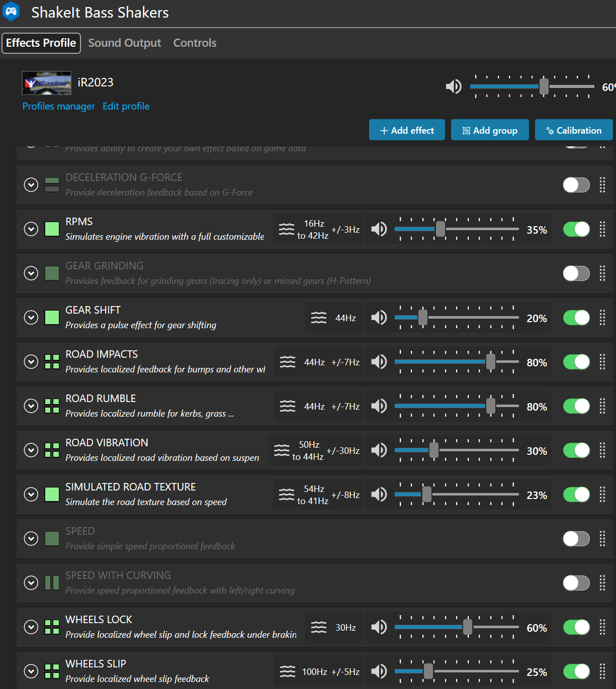Mute the Wheels Slip speaker icon
This screenshot has height=689, width=616.
click(x=379, y=671)
